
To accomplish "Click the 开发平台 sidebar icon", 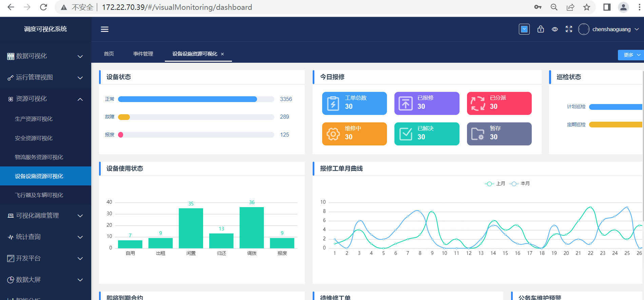I will click(x=11, y=258).
